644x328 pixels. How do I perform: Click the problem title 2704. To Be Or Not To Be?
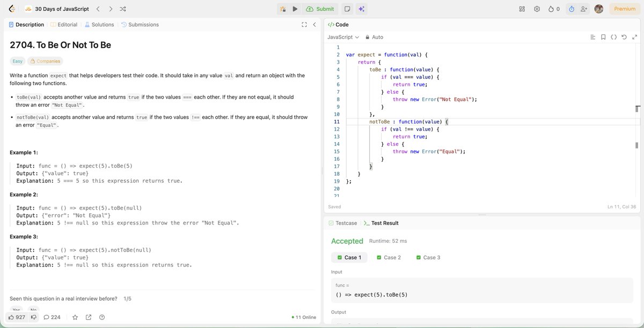(60, 45)
